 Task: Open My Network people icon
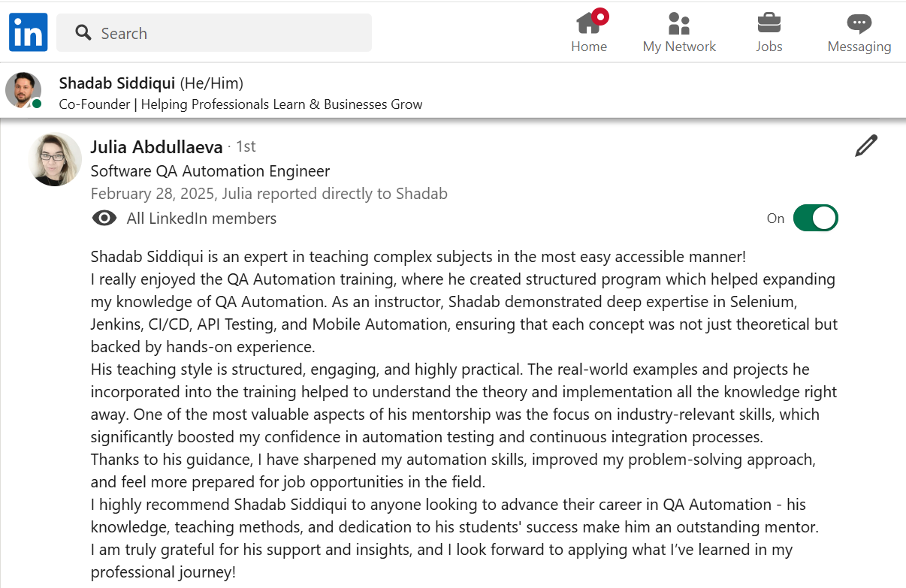tap(679, 23)
